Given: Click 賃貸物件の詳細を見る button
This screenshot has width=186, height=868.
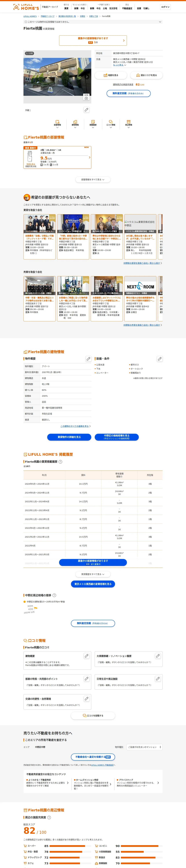Looking at the screenshot, I should (69, 437).
